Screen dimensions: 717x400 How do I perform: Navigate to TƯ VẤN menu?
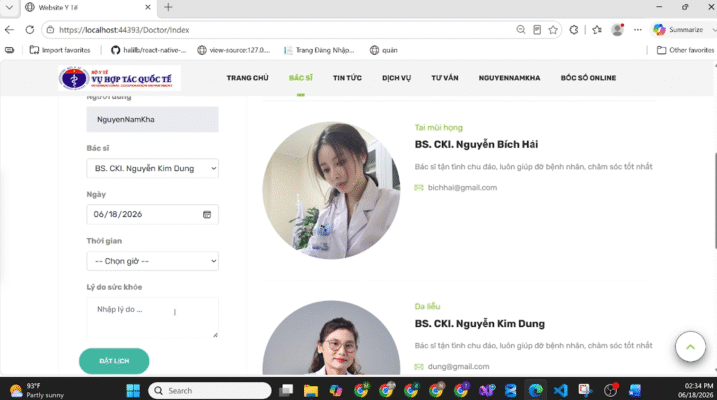pos(444,78)
